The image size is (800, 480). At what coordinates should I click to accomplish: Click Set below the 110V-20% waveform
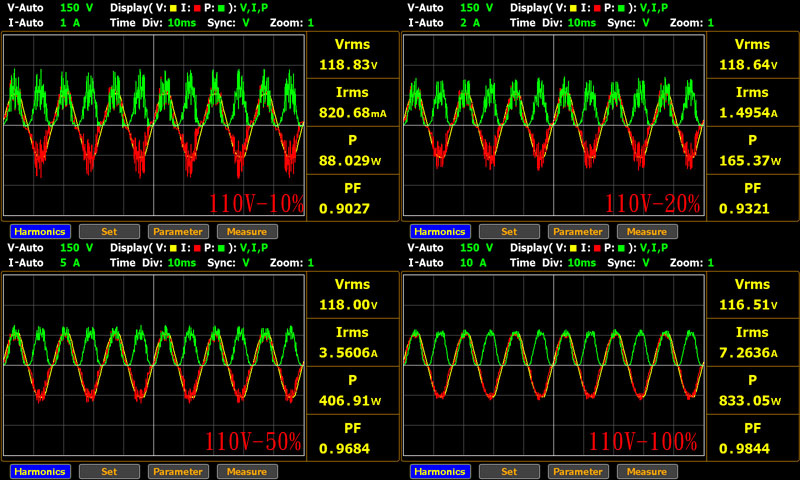[509, 232]
